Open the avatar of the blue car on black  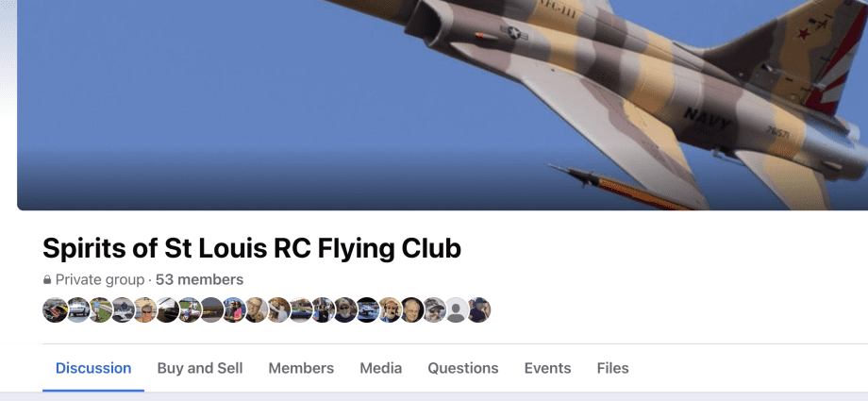point(368,309)
